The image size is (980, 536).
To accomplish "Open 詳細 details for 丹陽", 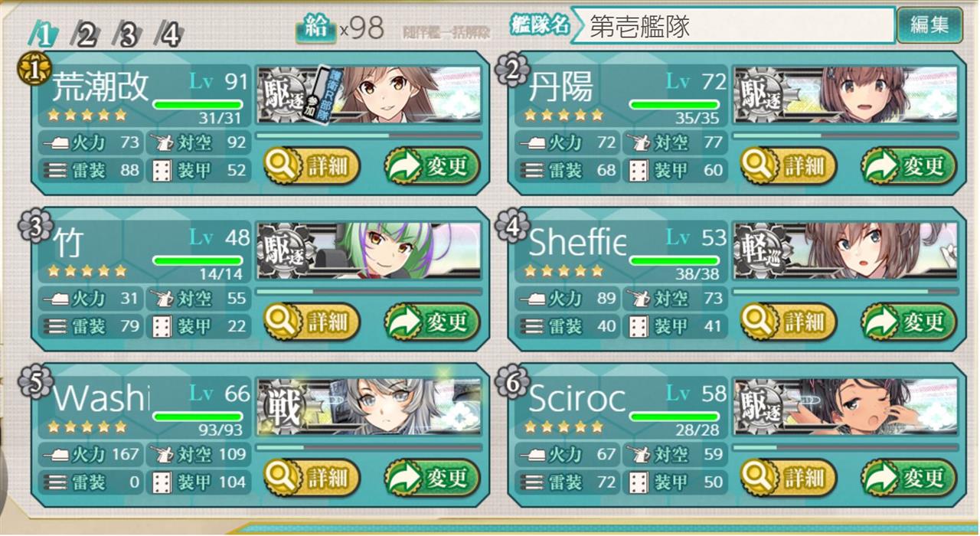I will click(789, 165).
